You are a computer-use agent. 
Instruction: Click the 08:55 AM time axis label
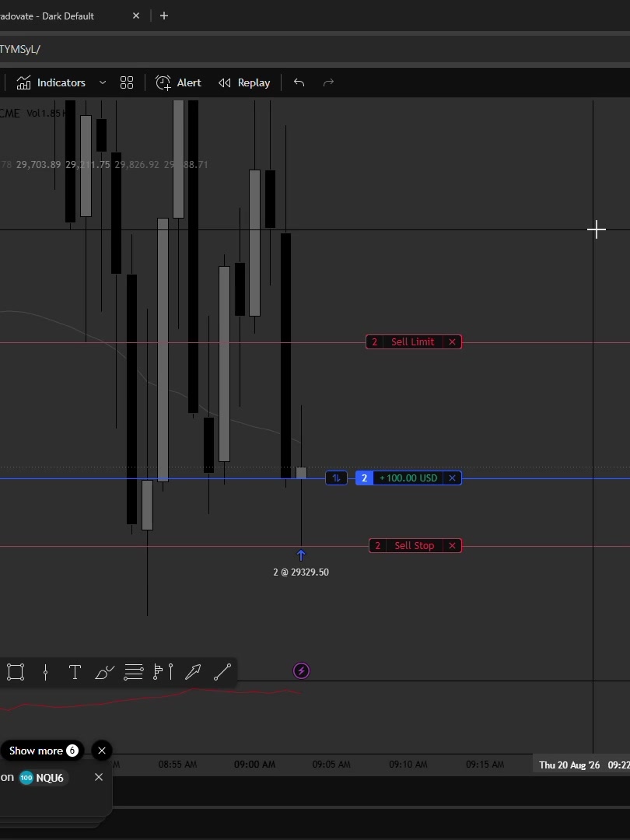point(177,765)
